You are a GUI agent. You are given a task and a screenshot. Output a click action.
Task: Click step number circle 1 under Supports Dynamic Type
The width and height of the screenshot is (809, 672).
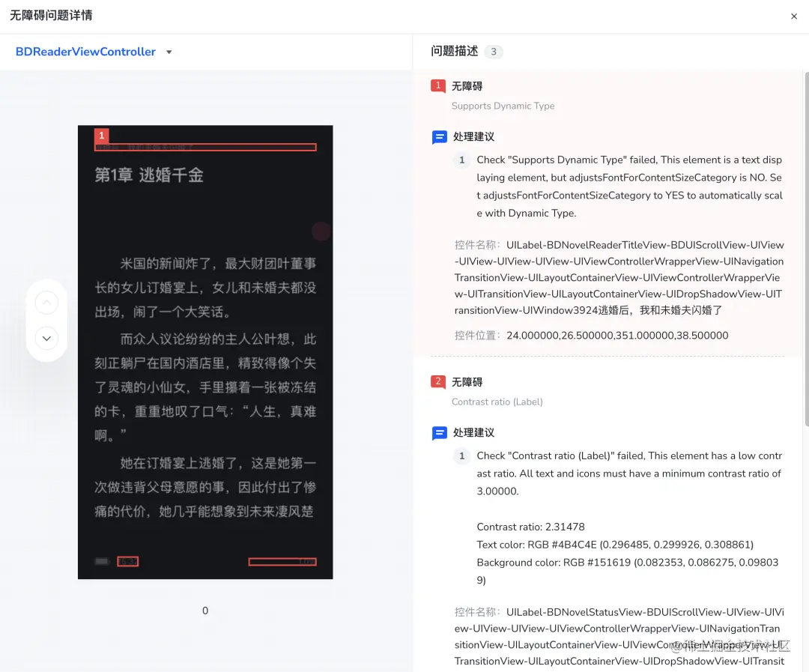(461, 160)
